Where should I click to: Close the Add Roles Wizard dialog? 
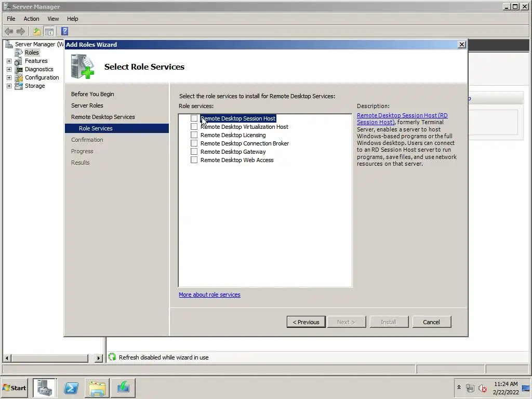click(461, 45)
